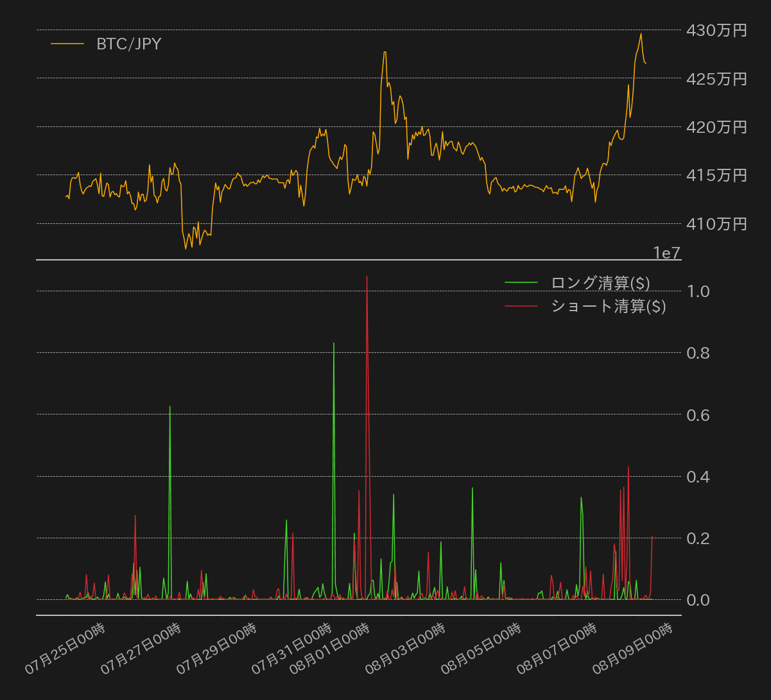Select the 08月09日00時 date tick

pyautogui.click(x=632, y=648)
